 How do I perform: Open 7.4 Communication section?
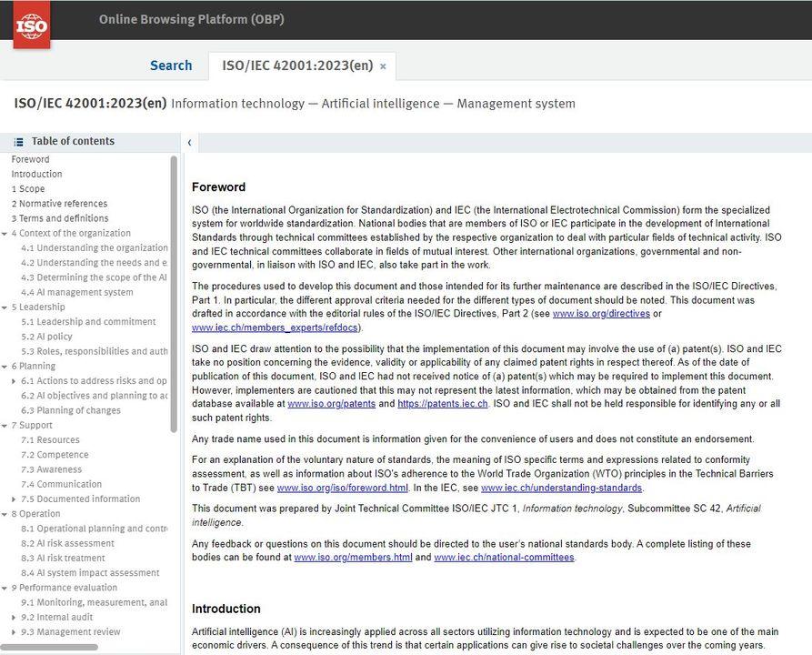[61, 485]
